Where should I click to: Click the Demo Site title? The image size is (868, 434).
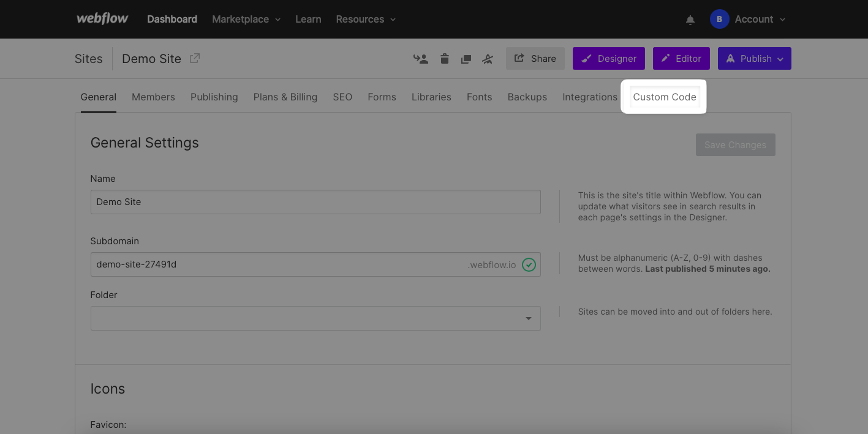151,59
